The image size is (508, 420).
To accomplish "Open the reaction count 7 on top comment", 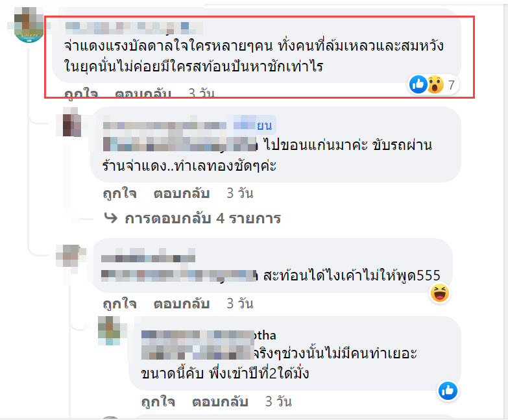I will [451, 85].
